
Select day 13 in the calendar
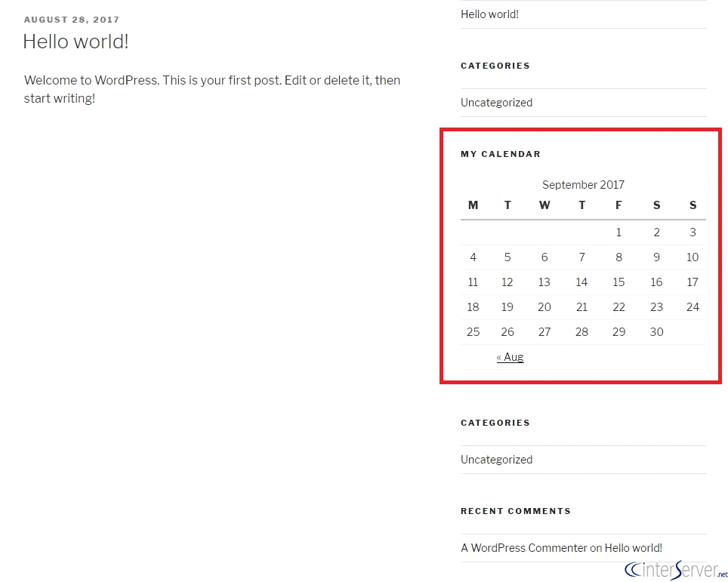(x=544, y=282)
